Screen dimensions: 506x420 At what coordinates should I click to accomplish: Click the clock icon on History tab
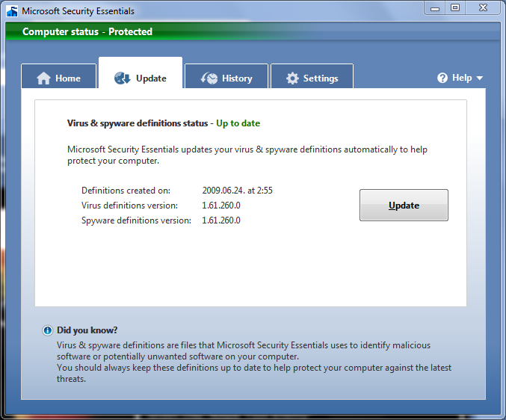(209, 78)
